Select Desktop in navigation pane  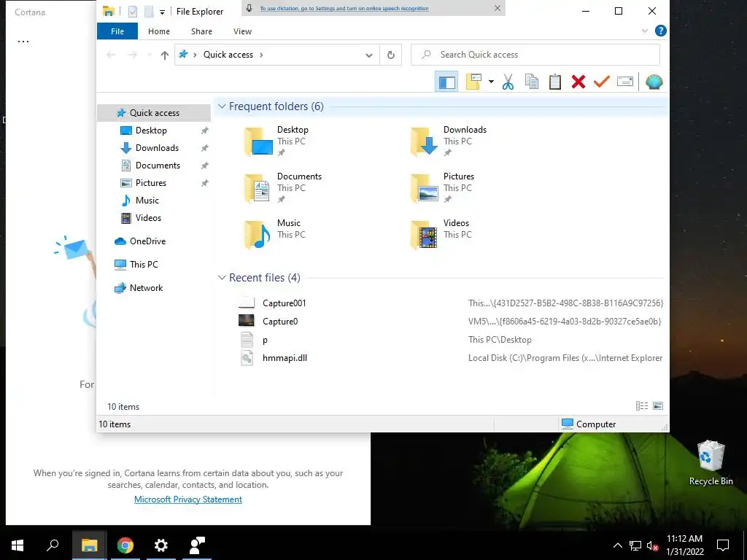[151, 131]
